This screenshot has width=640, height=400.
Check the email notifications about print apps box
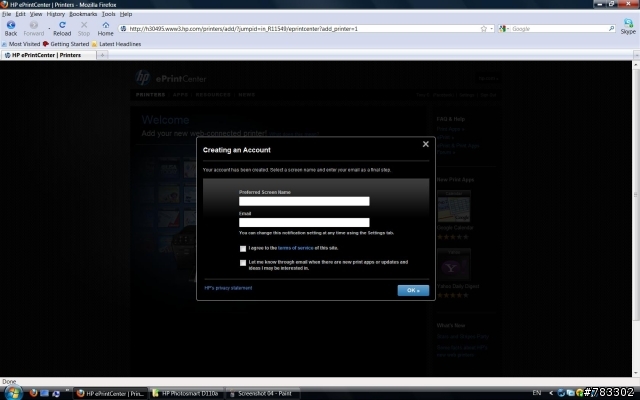pos(243,263)
